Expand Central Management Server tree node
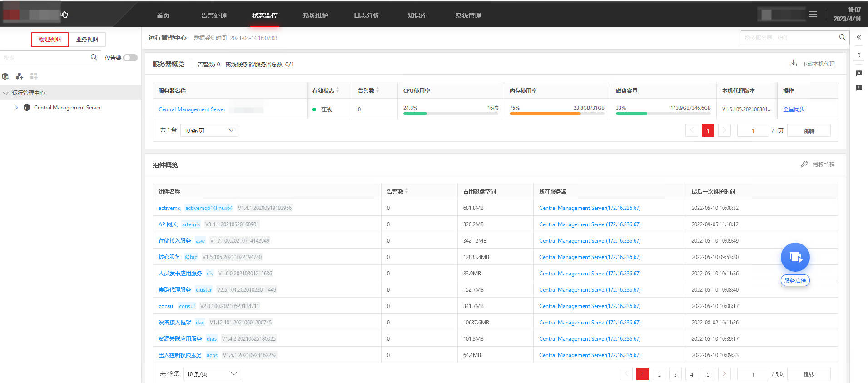 16,108
